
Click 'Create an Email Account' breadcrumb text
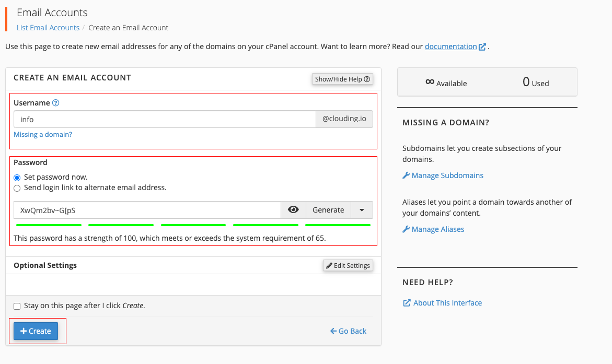(x=129, y=28)
